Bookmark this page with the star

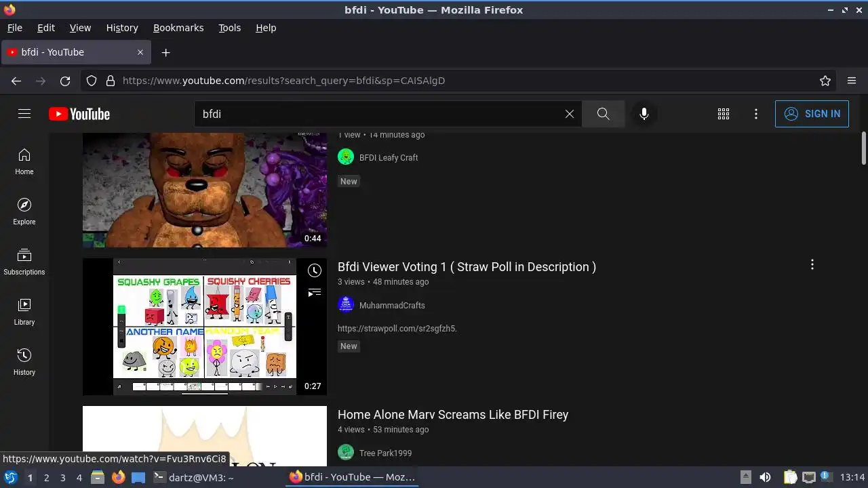(x=825, y=81)
